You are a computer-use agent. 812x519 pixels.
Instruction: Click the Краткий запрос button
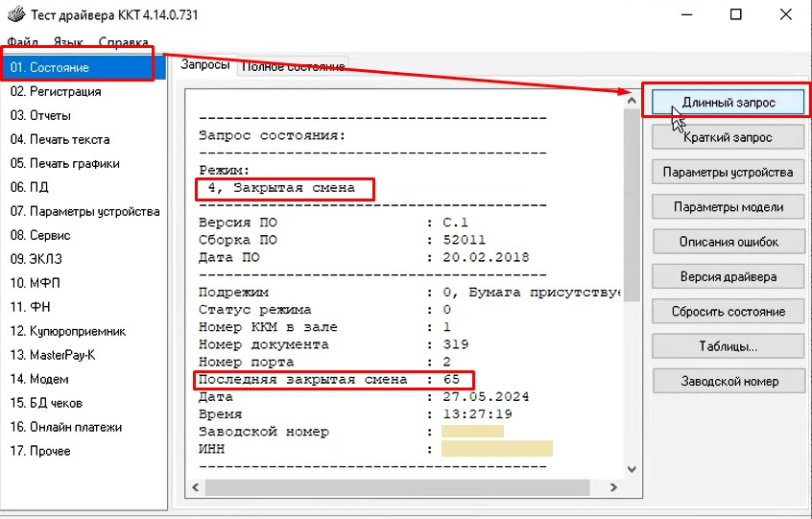pos(728,137)
